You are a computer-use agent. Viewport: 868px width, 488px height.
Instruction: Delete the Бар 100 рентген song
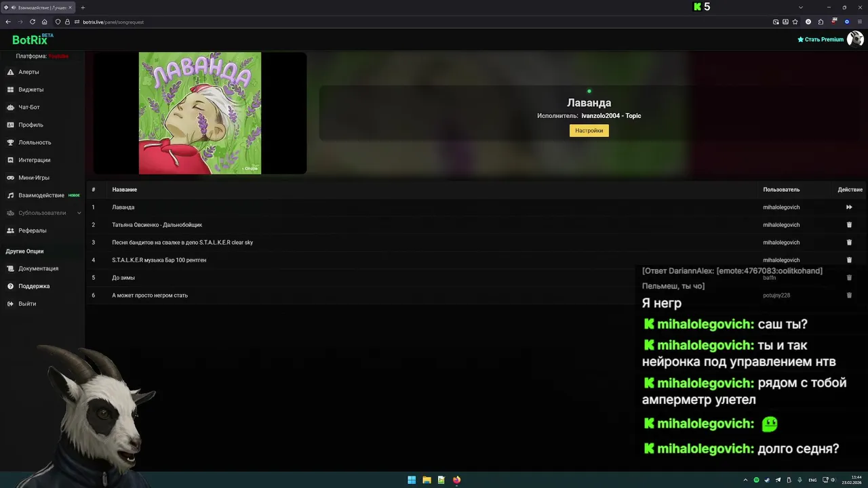coord(849,260)
